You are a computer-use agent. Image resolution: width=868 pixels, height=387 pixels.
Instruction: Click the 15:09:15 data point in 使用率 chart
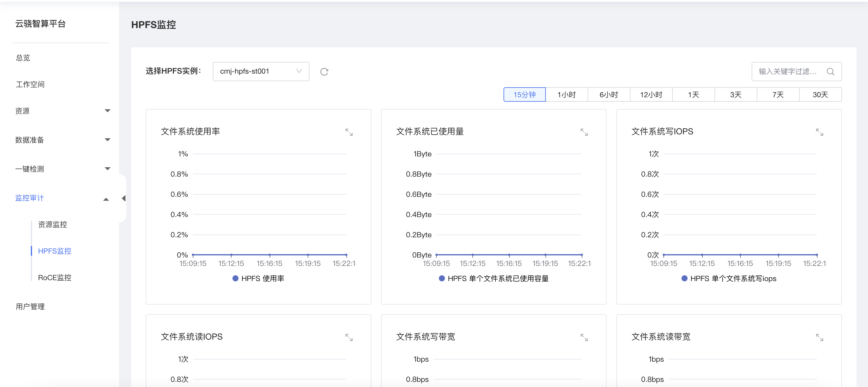pos(193,255)
